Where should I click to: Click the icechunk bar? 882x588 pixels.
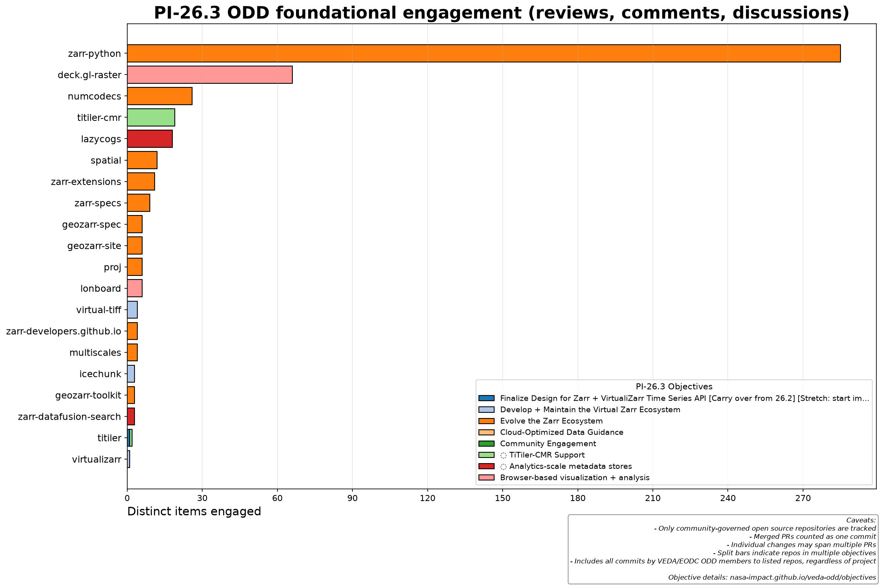coord(131,374)
